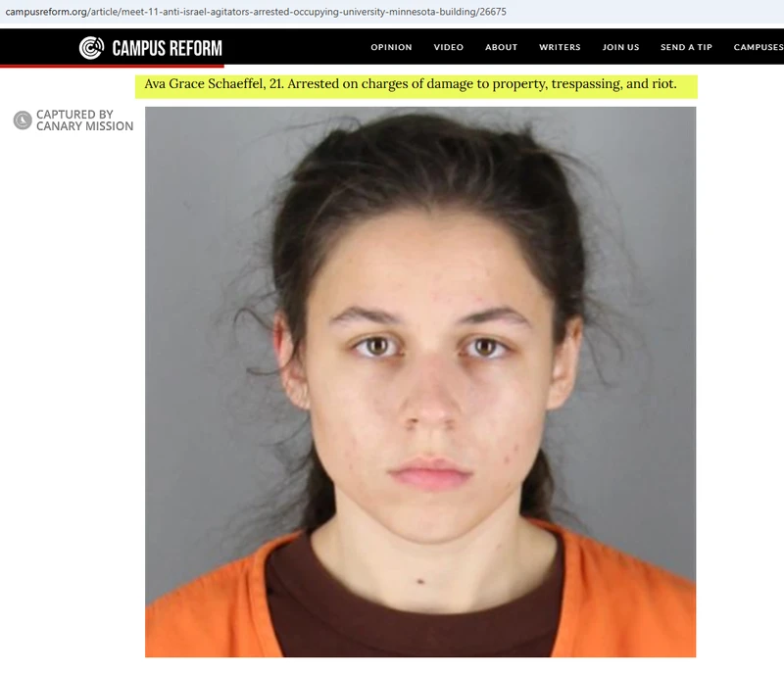Click the yellow highlighted caption text

(411, 83)
